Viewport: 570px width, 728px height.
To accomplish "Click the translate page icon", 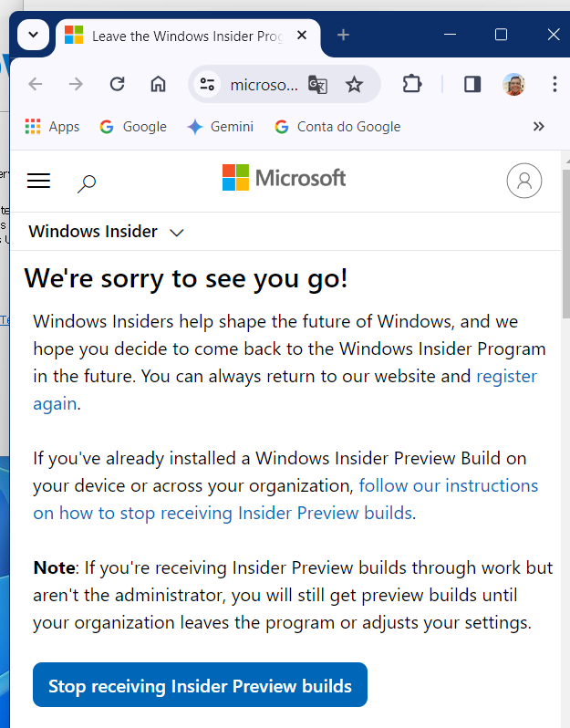I will (317, 85).
